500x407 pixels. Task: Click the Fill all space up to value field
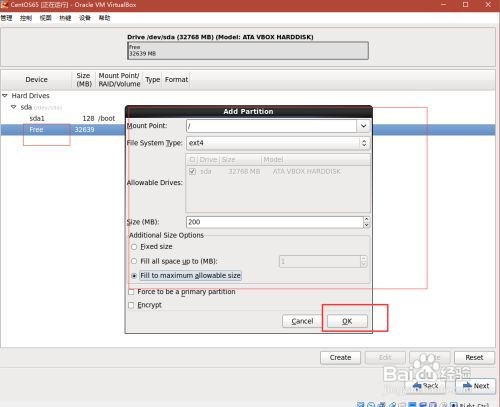320,261
